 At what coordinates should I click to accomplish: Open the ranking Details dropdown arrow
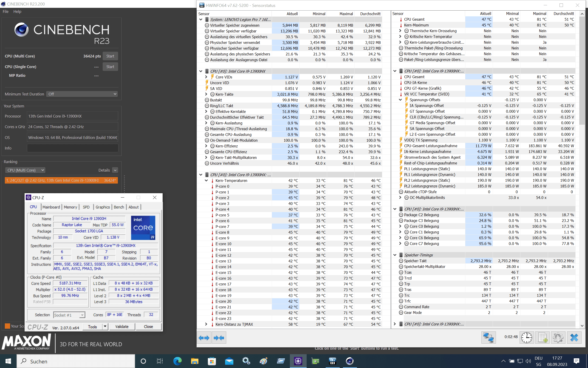(x=115, y=170)
